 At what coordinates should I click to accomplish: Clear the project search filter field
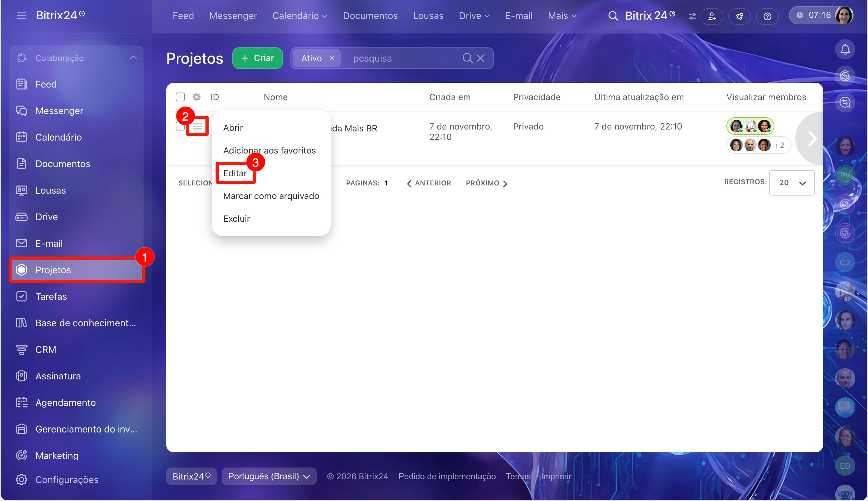click(x=480, y=58)
